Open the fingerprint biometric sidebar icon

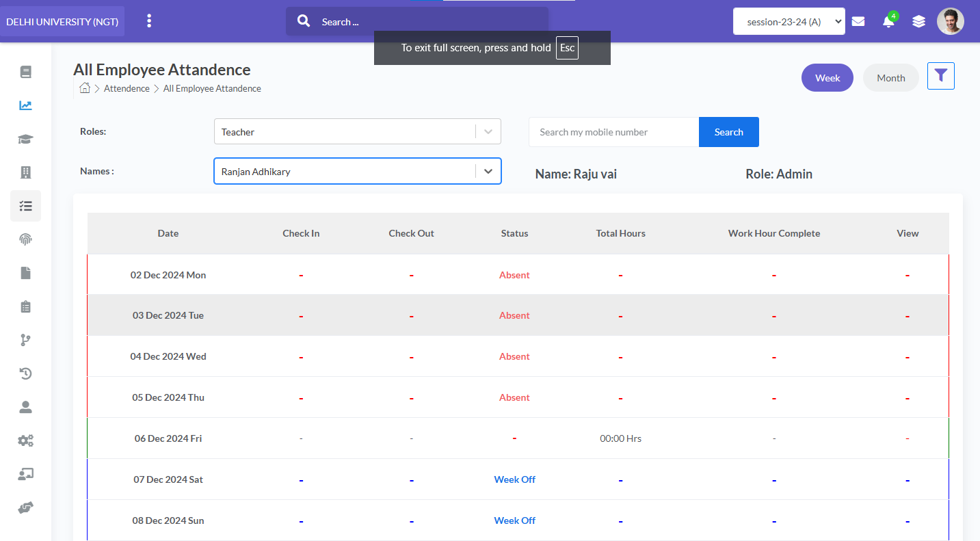pyautogui.click(x=25, y=239)
